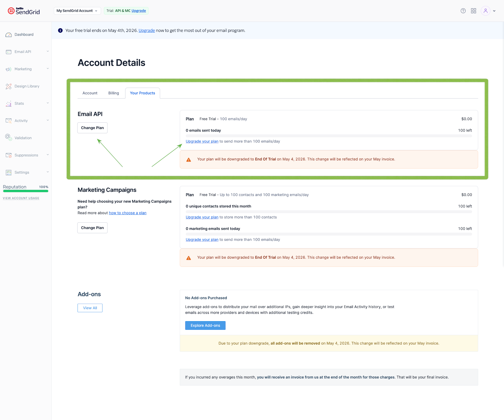Click the Settings sliders icon
Screen dimensions: 504x420
[9, 172]
